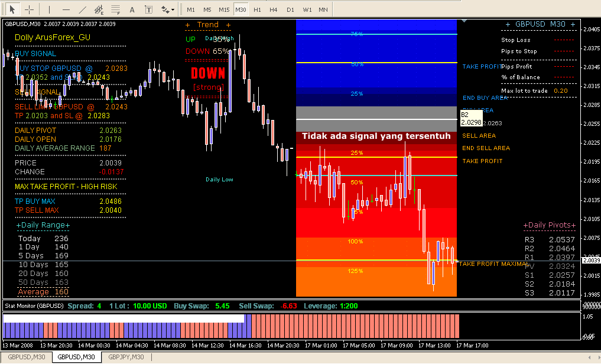Switch to H4 timeframe

[274, 9]
